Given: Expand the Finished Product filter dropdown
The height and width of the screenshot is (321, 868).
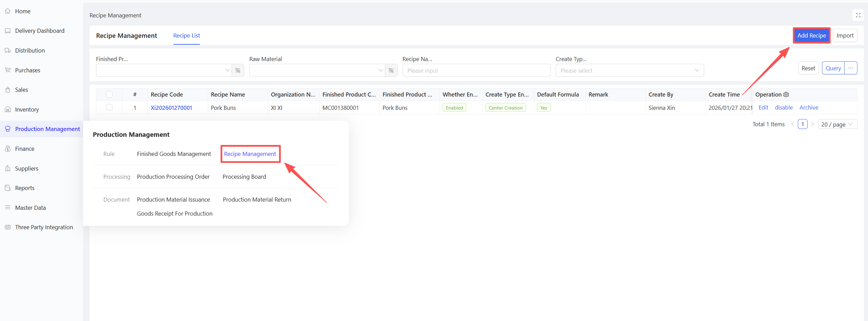Looking at the screenshot, I should [x=164, y=71].
